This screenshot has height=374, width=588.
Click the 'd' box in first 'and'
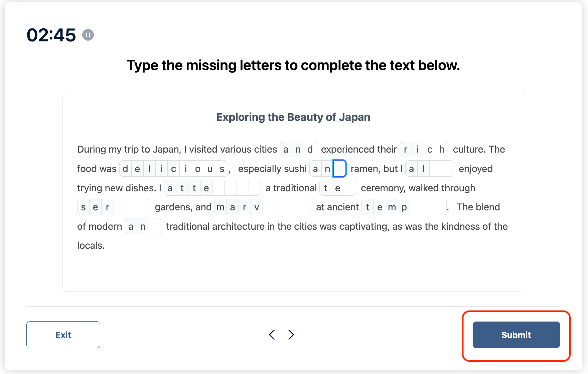click(310, 149)
